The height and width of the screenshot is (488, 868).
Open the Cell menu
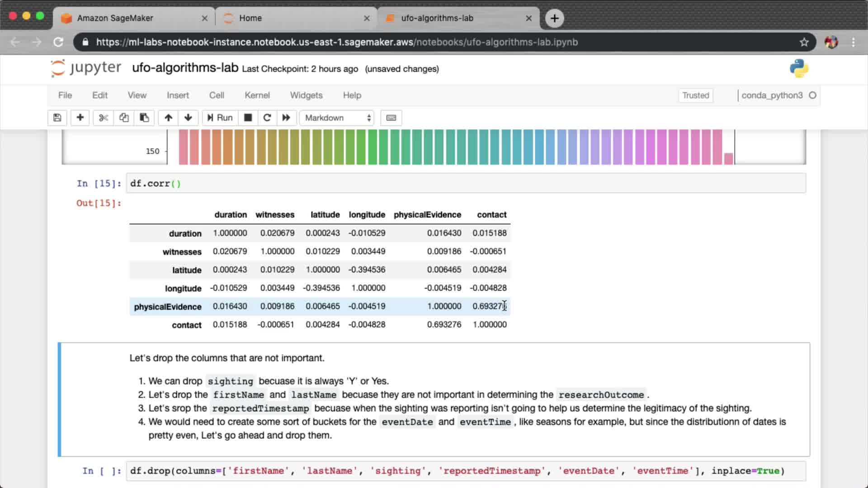coord(217,95)
